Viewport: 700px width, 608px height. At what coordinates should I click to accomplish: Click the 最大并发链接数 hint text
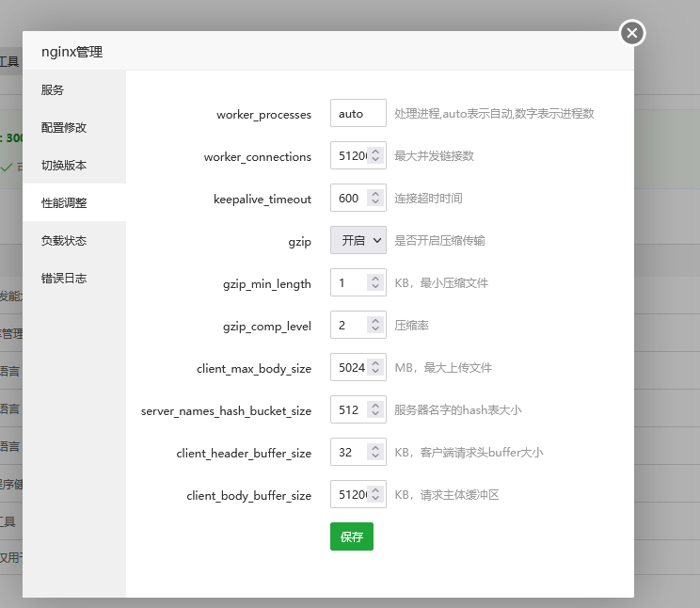[x=434, y=156]
